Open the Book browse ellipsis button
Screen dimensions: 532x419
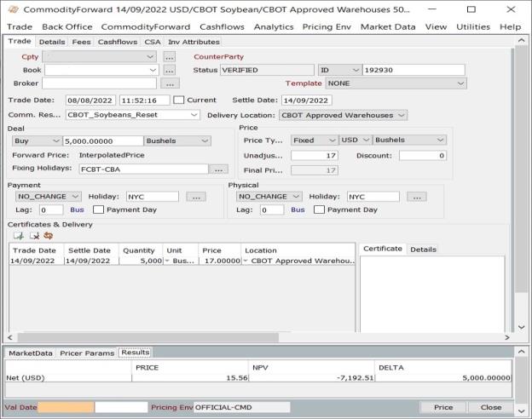pyautogui.click(x=170, y=70)
